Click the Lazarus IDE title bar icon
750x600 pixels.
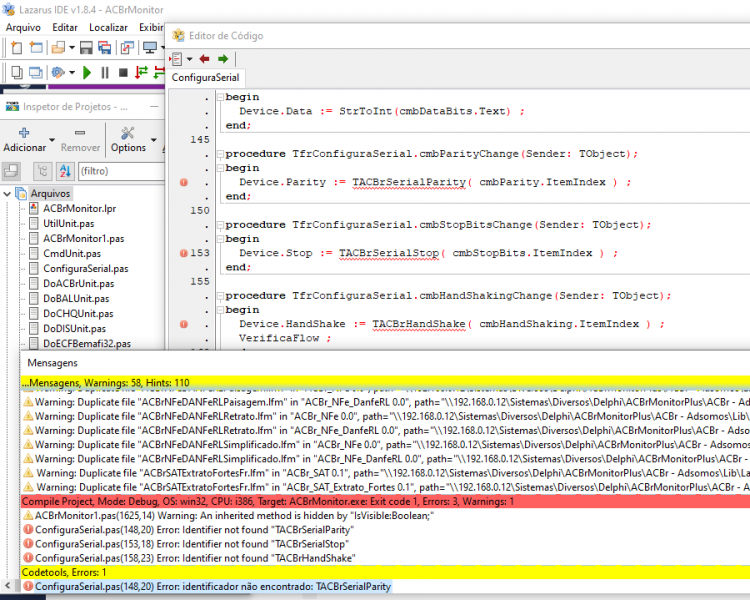pyautogui.click(x=9, y=9)
